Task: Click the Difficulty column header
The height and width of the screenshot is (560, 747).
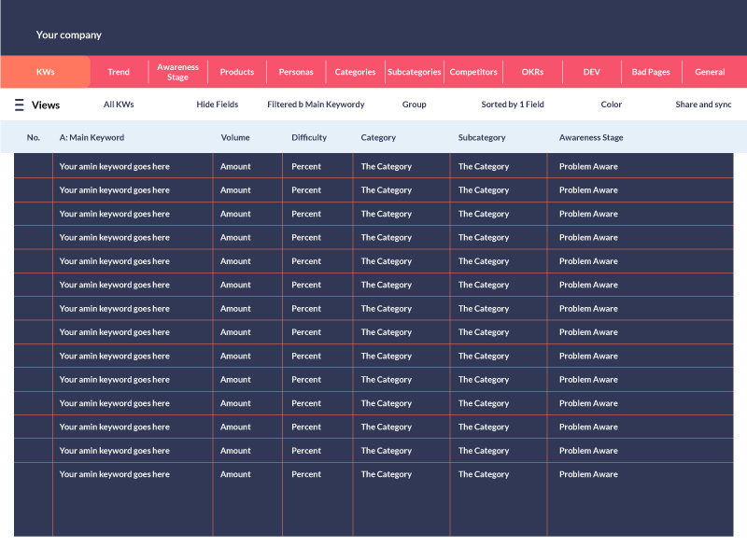Action: [x=309, y=137]
